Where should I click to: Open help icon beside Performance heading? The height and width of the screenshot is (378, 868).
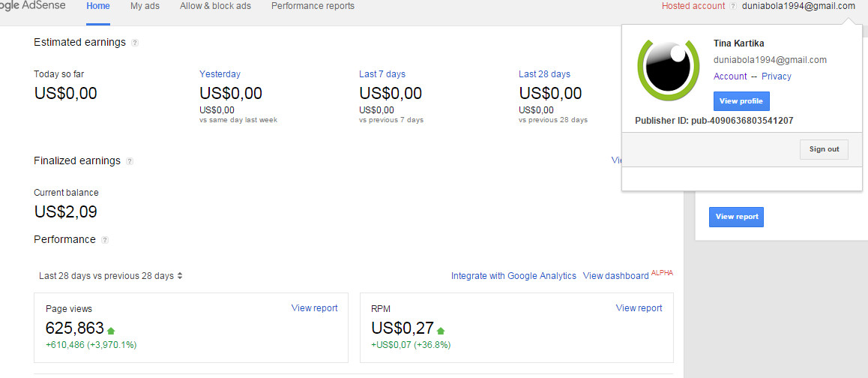coord(105,240)
